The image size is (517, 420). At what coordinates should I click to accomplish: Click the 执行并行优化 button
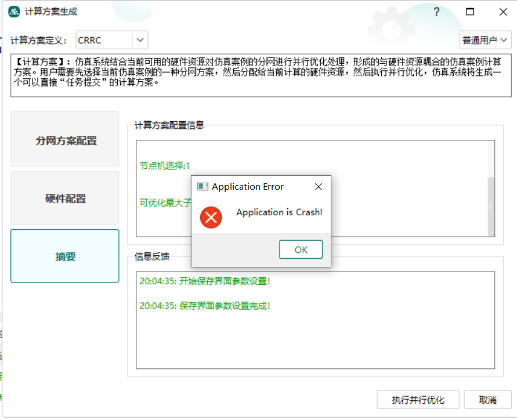418,400
